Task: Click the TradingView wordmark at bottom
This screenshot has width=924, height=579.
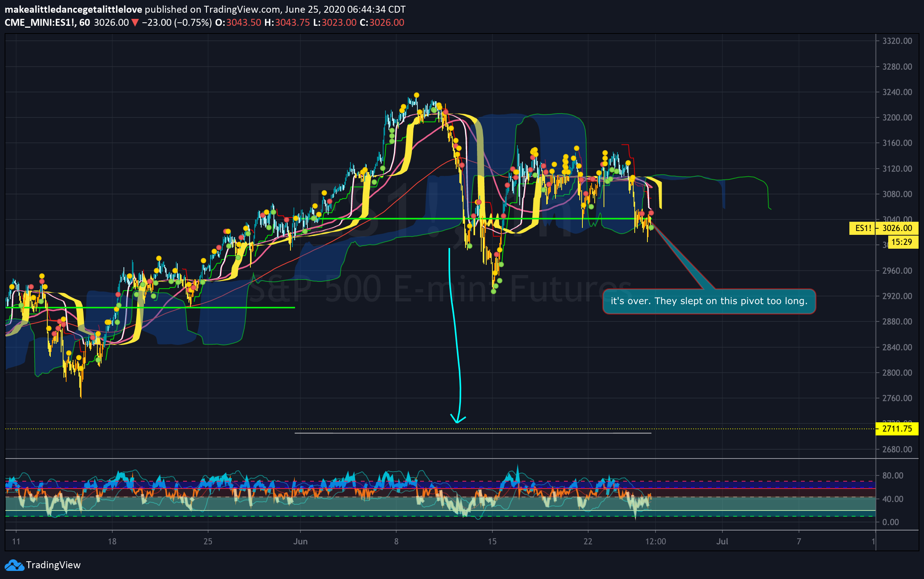Action: 53,565
